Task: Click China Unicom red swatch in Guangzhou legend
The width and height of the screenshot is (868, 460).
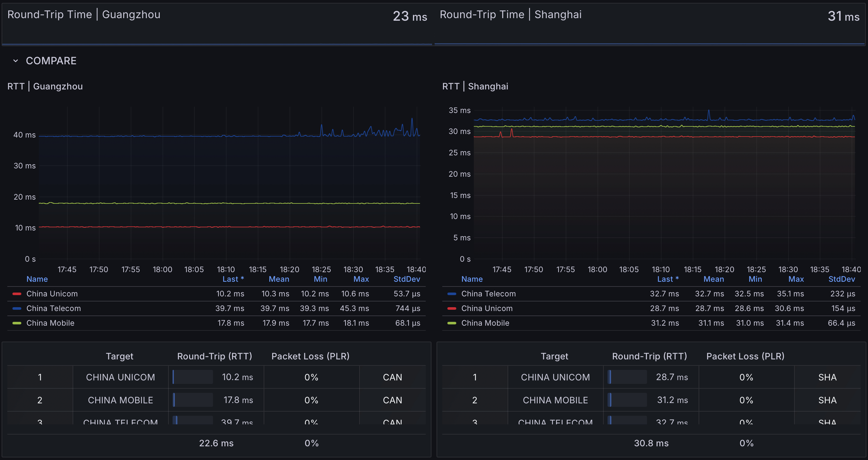Action: click(17, 294)
